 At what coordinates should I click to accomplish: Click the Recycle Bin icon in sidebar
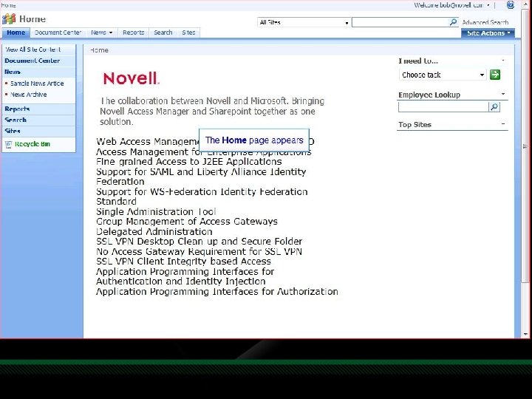click(8, 144)
